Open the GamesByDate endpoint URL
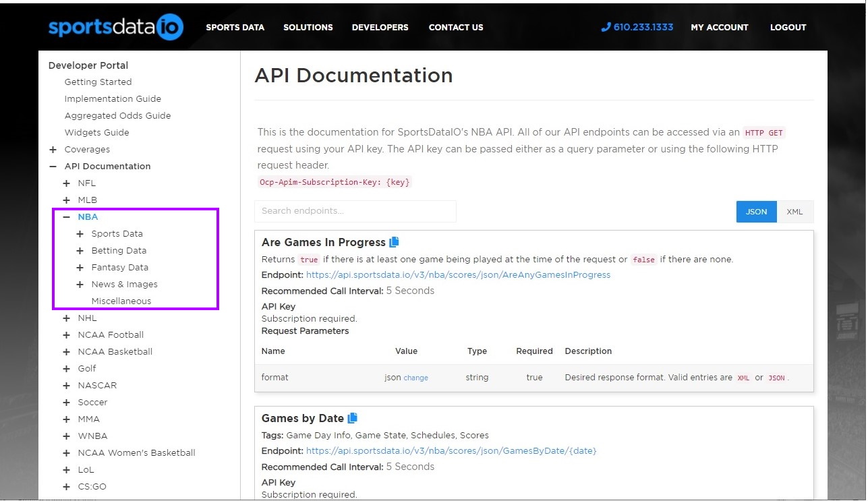The image size is (868, 501). coord(451,451)
